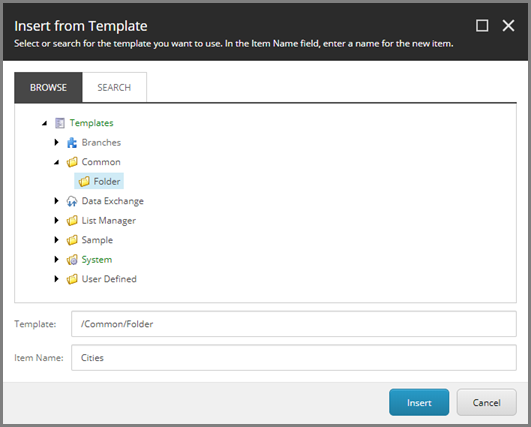Image resolution: width=531 pixels, height=427 pixels.
Task: Select the Folder template label
Action: [107, 182]
